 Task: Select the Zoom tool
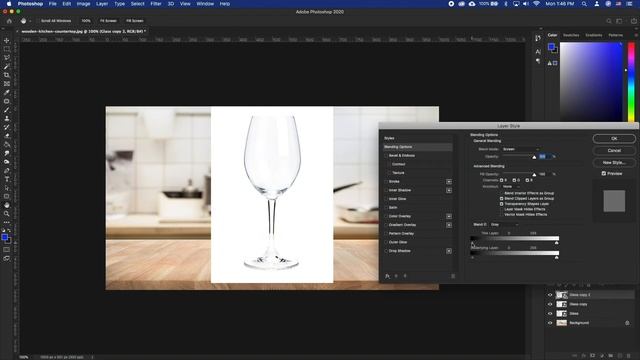coord(7,213)
